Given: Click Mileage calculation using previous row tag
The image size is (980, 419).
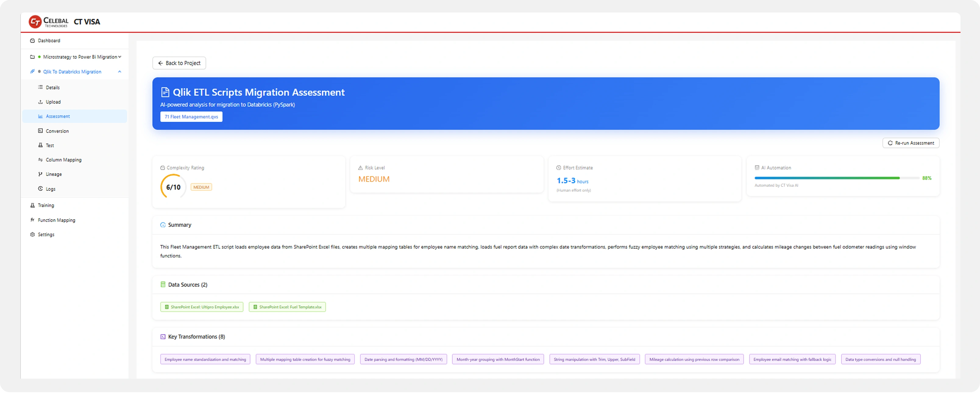Looking at the screenshot, I should pos(694,359).
